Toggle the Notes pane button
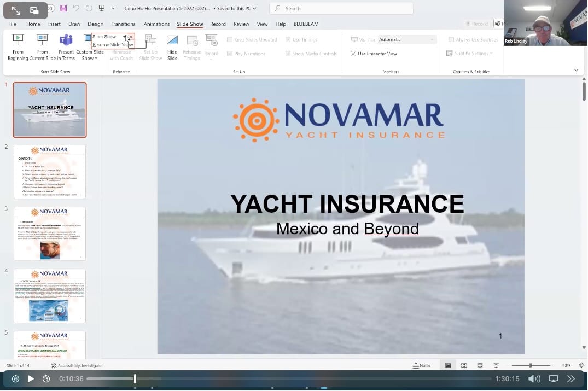 coord(422,365)
